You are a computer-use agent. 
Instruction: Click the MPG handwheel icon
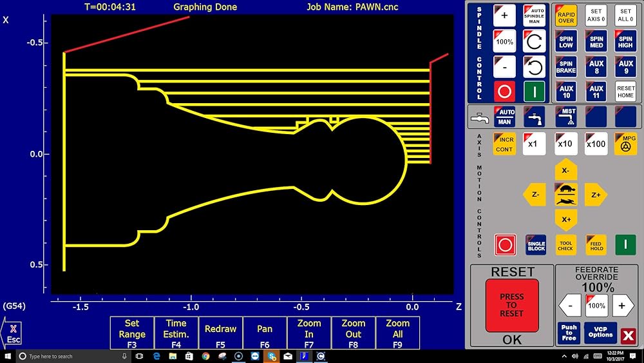click(x=625, y=144)
